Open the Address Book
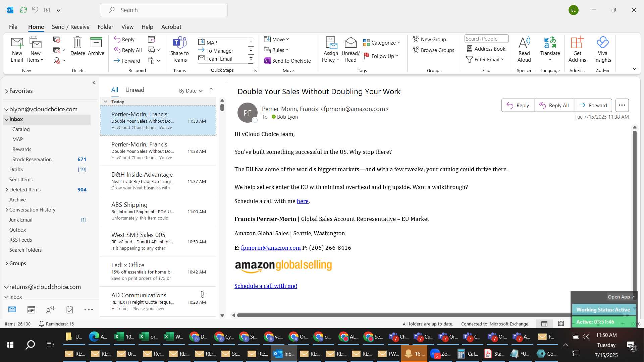The image size is (644, 362). click(x=486, y=49)
